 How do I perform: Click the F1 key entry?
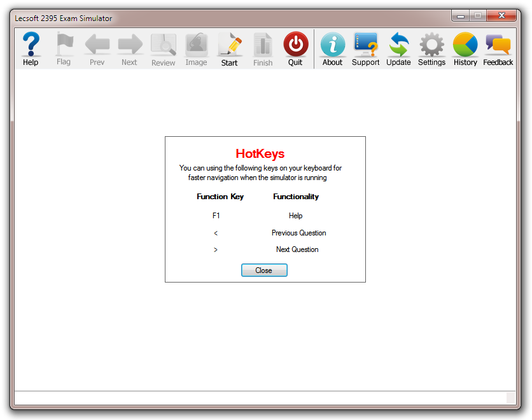coord(216,216)
